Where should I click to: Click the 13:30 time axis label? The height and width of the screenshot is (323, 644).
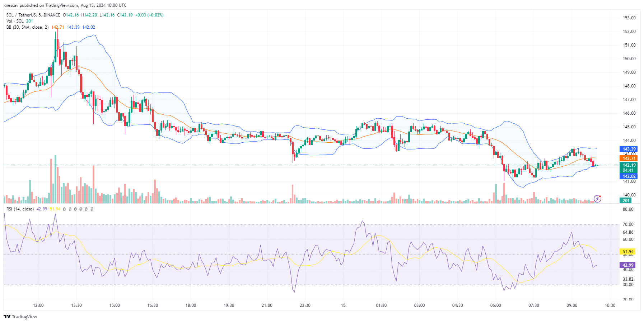click(76, 305)
